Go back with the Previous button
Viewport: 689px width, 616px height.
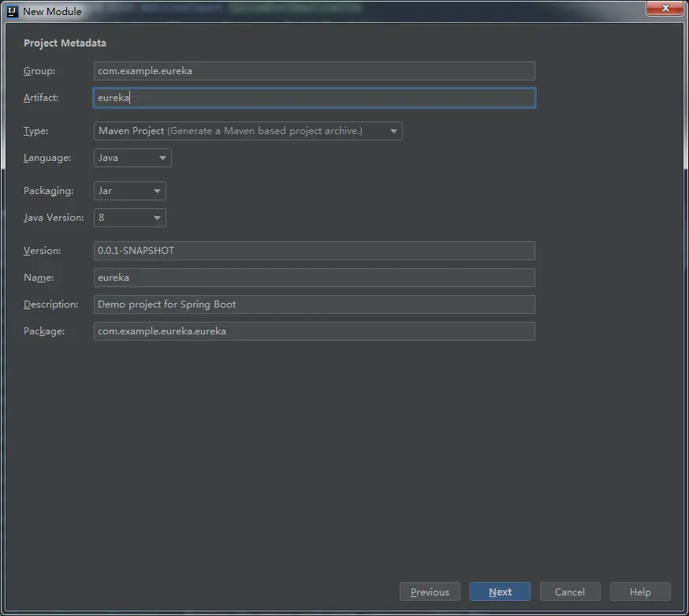430,592
